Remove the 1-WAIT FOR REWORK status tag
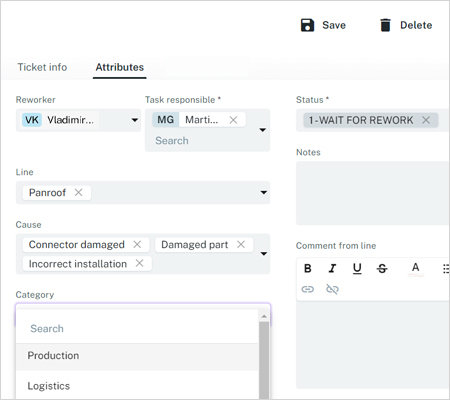The height and width of the screenshot is (400, 450). click(x=426, y=120)
